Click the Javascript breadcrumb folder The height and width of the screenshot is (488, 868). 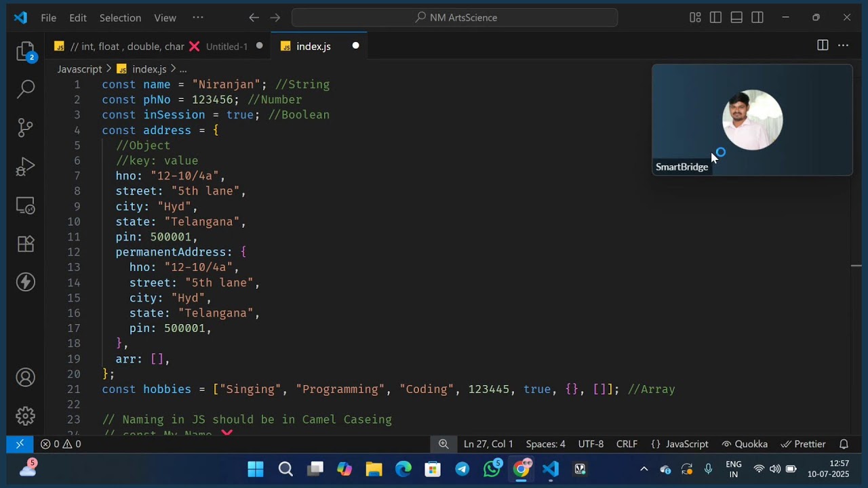(79, 69)
